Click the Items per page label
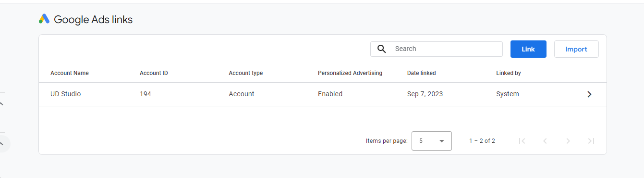The image size is (644, 178). tap(387, 141)
